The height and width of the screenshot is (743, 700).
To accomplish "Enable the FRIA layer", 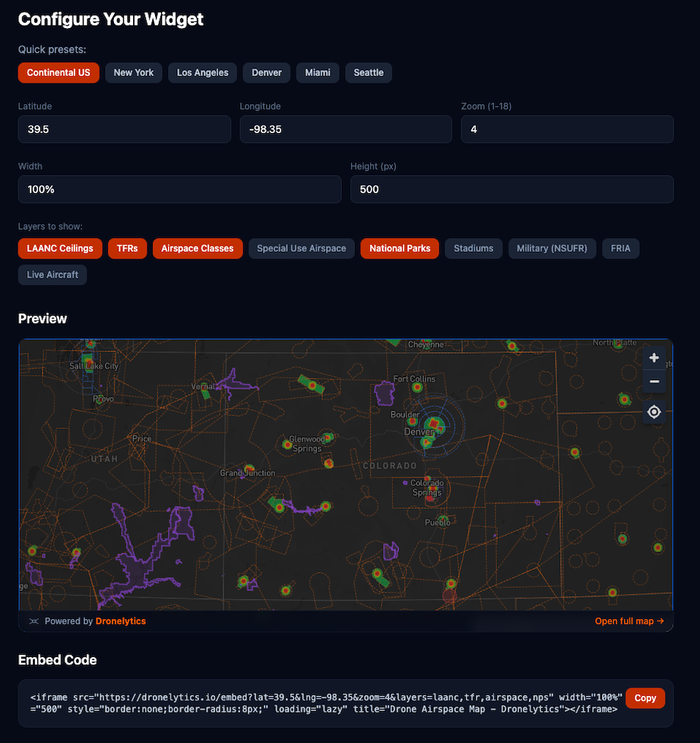I will coord(620,248).
